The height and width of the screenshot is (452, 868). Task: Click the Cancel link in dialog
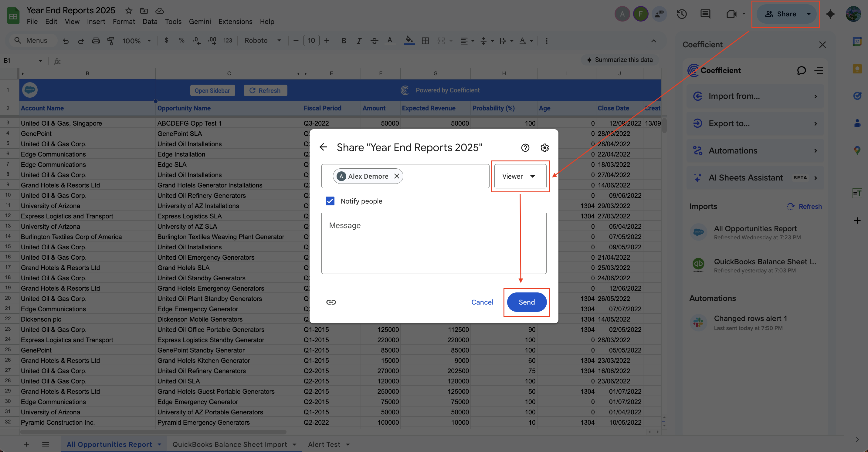482,302
